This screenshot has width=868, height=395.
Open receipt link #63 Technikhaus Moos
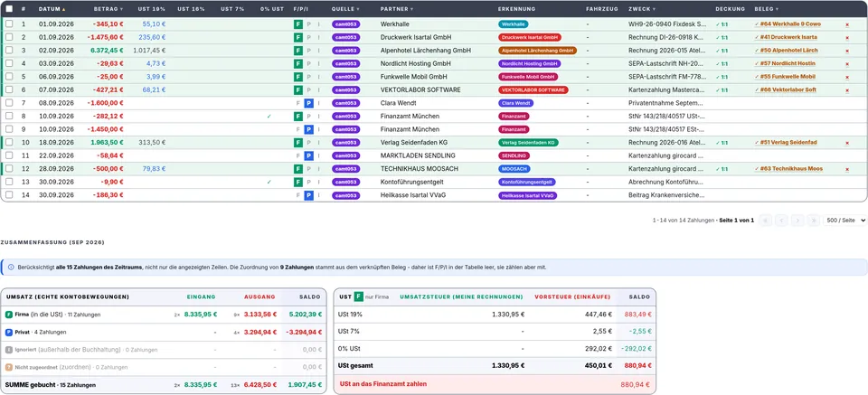(x=788, y=169)
